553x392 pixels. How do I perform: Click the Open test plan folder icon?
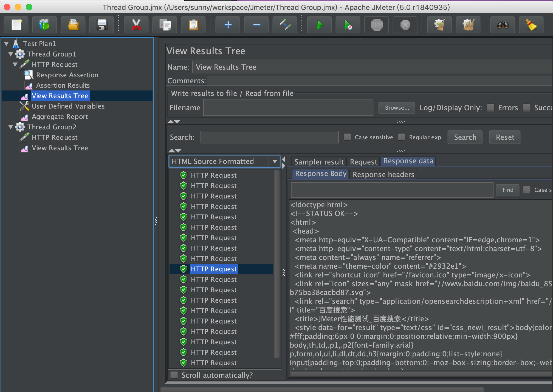(73, 25)
